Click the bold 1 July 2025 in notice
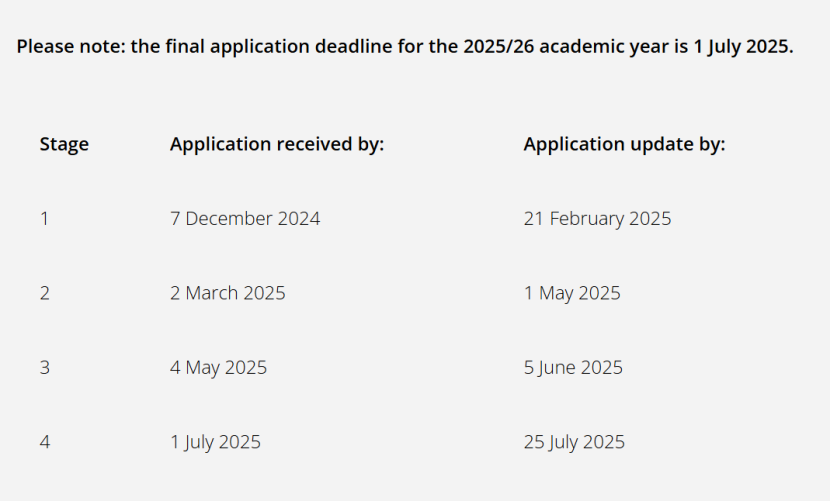 (x=743, y=47)
